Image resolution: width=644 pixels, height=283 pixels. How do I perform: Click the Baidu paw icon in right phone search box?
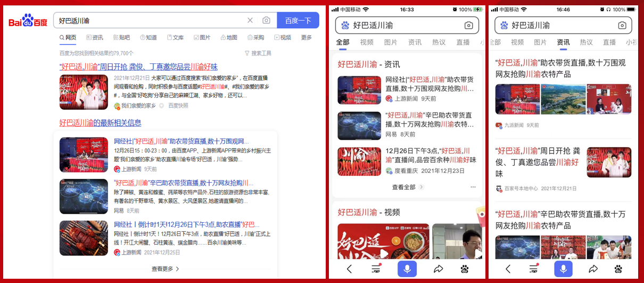[503, 25]
